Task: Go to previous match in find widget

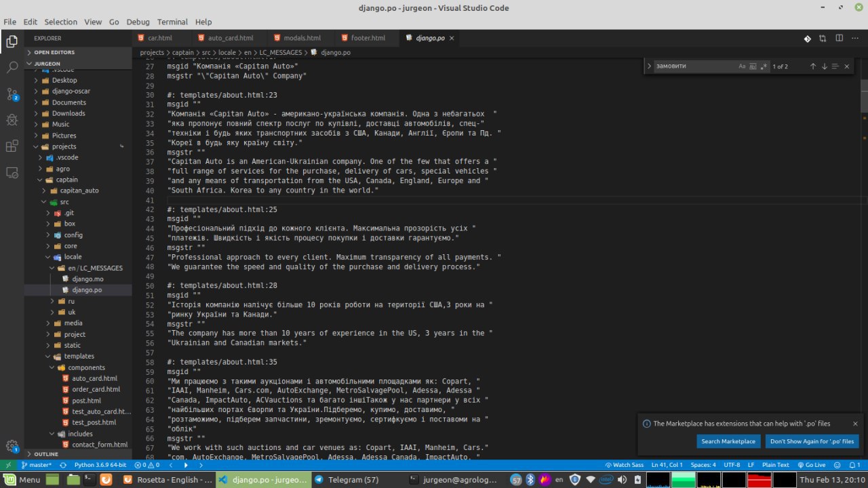Action: pyautogui.click(x=813, y=66)
